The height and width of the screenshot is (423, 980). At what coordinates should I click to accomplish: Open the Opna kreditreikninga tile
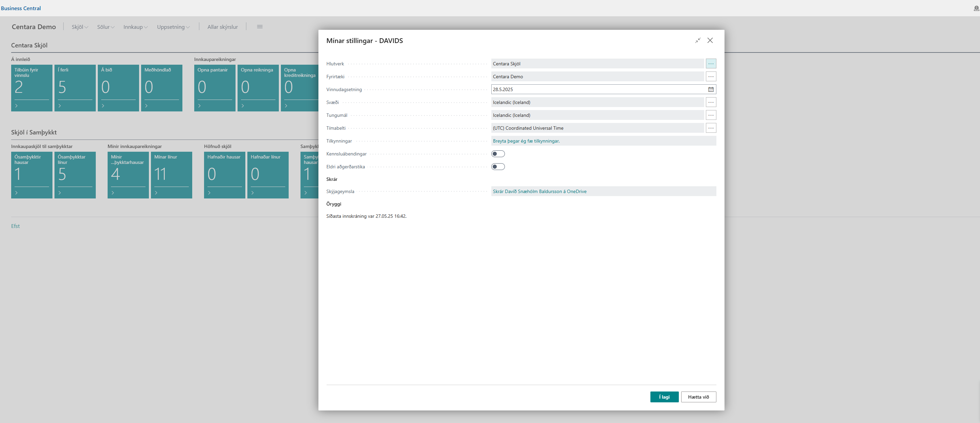(x=300, y=88)
